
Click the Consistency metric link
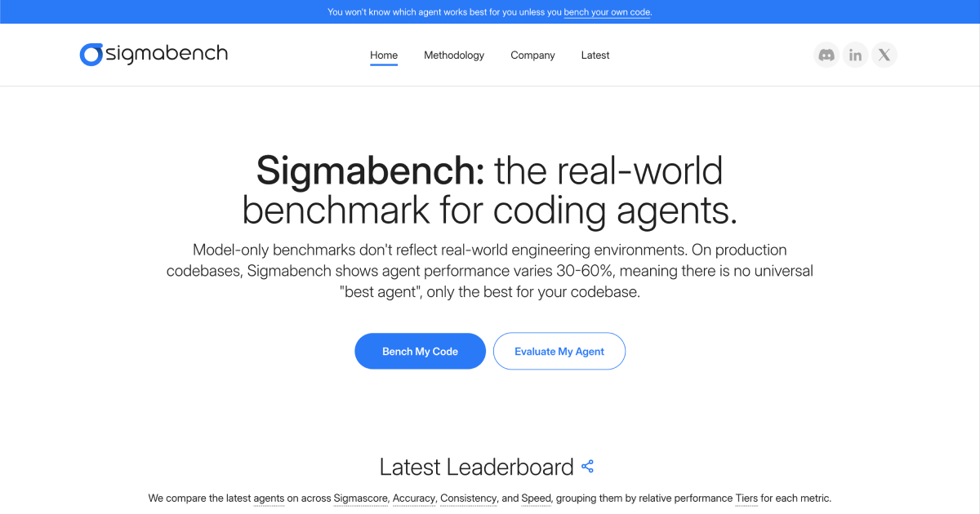point(468,498)
